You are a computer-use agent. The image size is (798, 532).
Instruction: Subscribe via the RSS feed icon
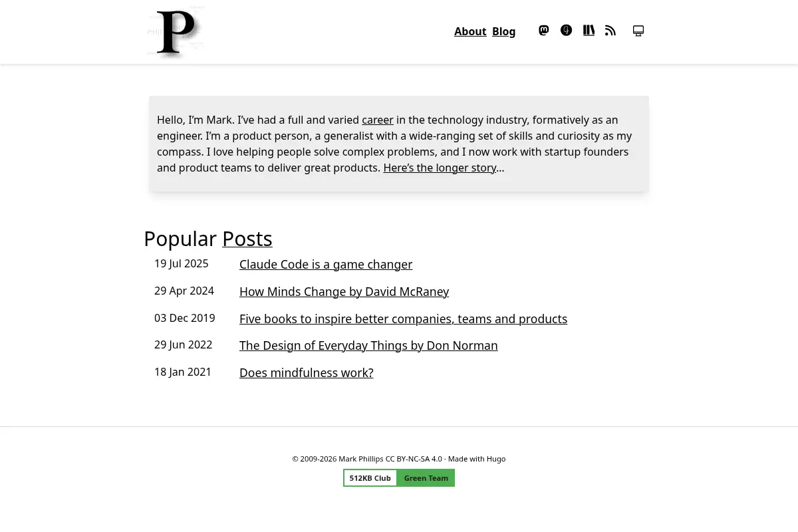click(610, 31)
